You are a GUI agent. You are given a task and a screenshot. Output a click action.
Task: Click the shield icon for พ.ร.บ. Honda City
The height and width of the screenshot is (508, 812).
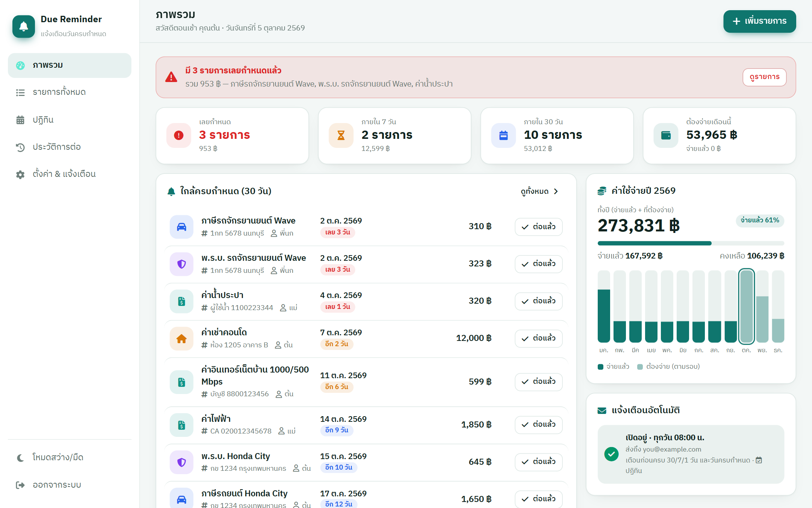(182, 462)
